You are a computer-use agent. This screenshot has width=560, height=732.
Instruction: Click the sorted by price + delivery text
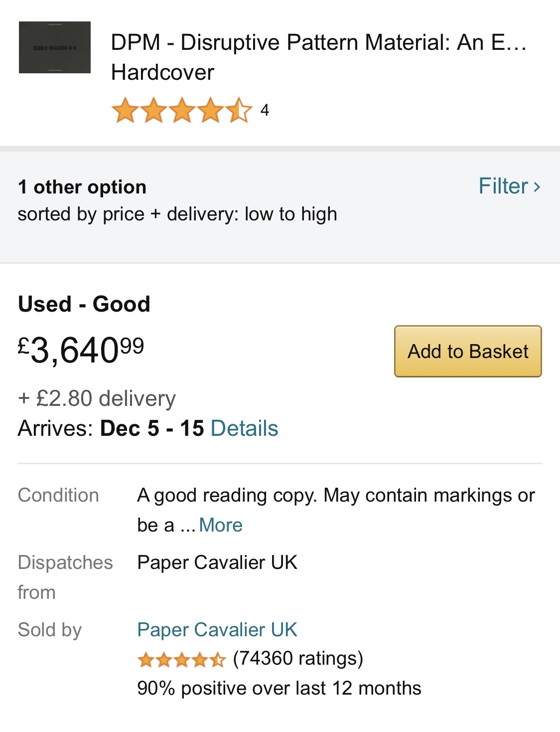pyautogui.click(x=177, y=214)
